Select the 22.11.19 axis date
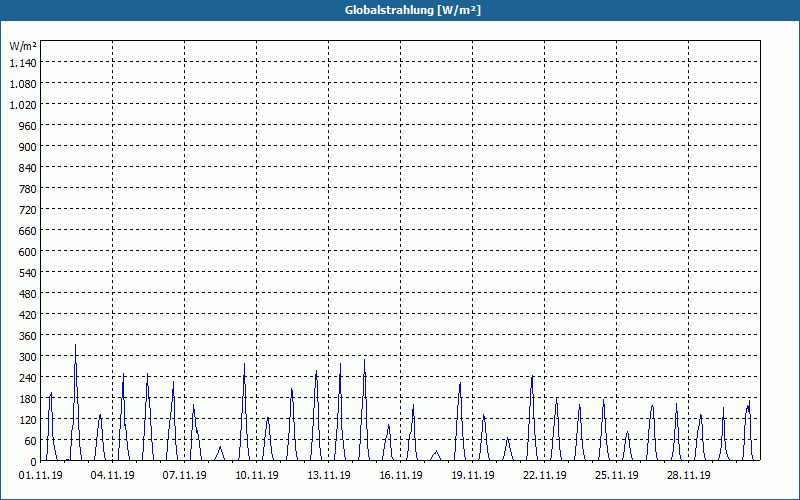Screen dimensions: 800x500 [x=544, y=476]
